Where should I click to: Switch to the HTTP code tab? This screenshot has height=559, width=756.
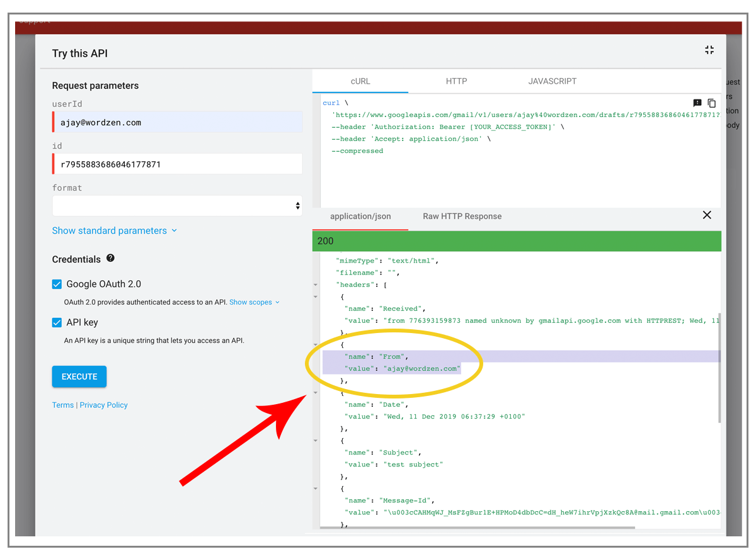pos(456,81)
